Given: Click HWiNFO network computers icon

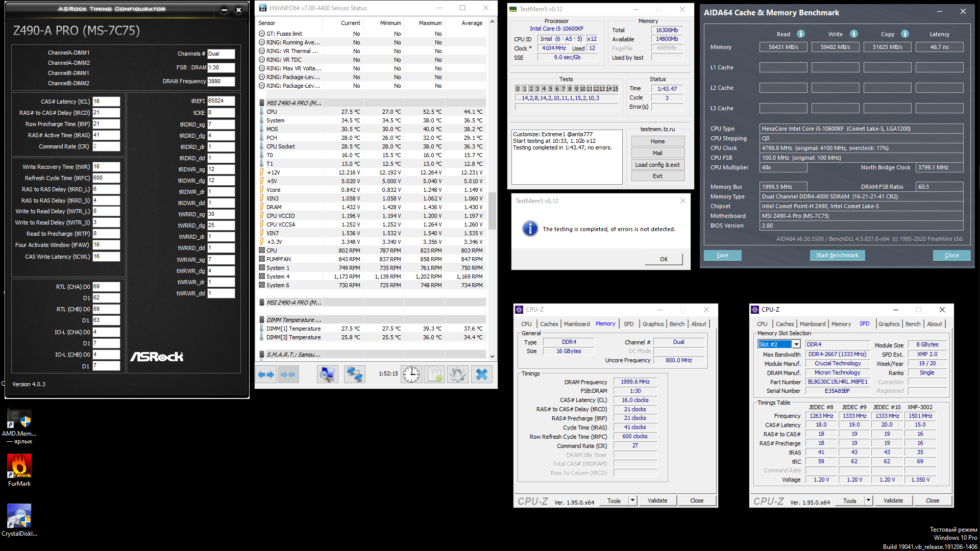Looking at the screenshot, I should pyautogui.click(x=354, y=375).
